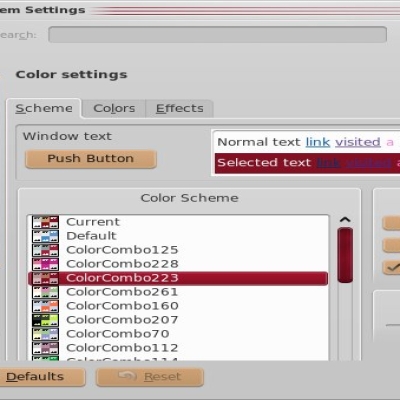The image size is (400, 400).
Task: Select the ColorCombo160 scheme
Action: 178,306
